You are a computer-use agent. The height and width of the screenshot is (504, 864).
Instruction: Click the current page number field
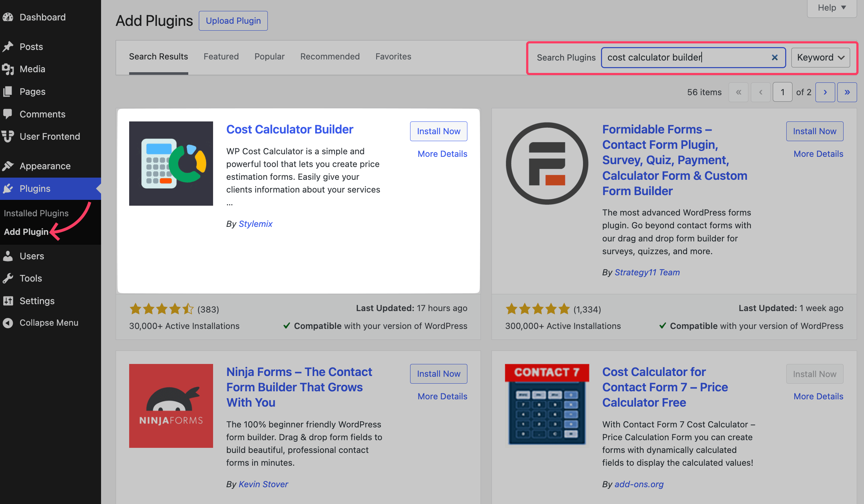(782, 92)
